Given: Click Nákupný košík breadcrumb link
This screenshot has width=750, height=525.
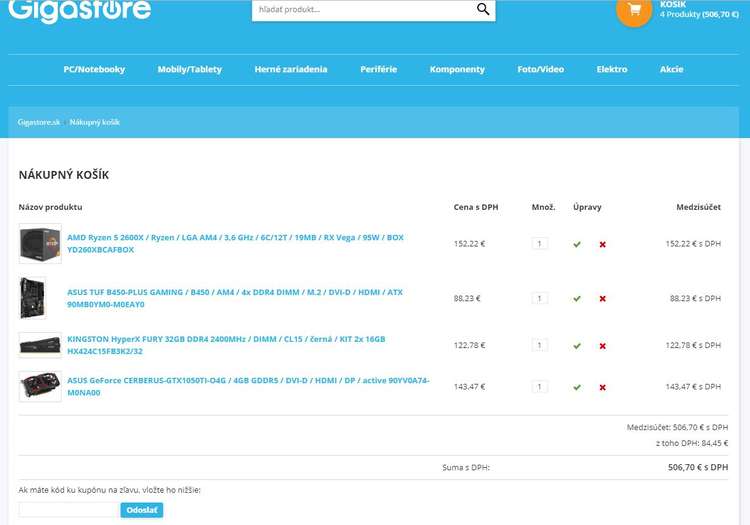Looking at the screenshot, I should (x=95, y=122).
